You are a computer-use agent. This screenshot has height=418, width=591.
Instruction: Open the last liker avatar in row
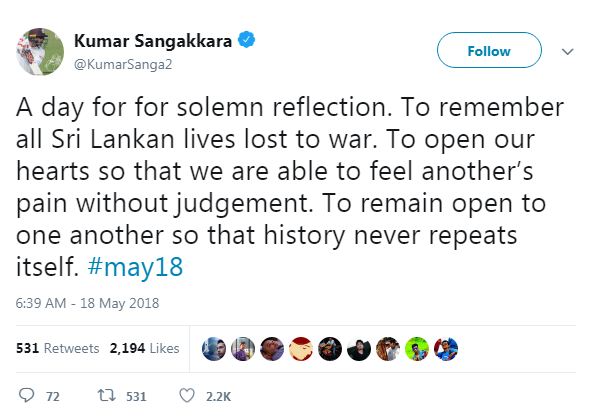[x=446, y=349]
